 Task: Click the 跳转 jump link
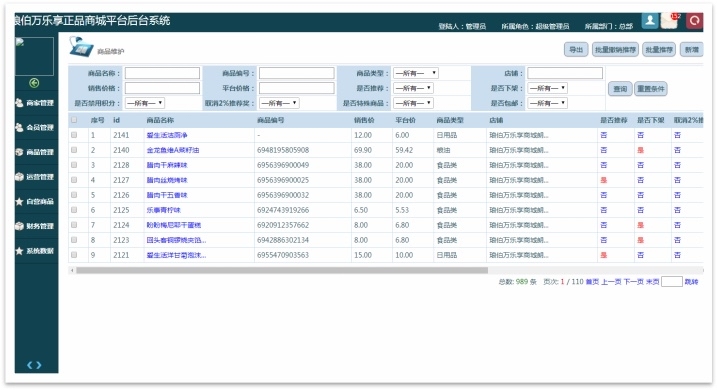tap(691, 282)
